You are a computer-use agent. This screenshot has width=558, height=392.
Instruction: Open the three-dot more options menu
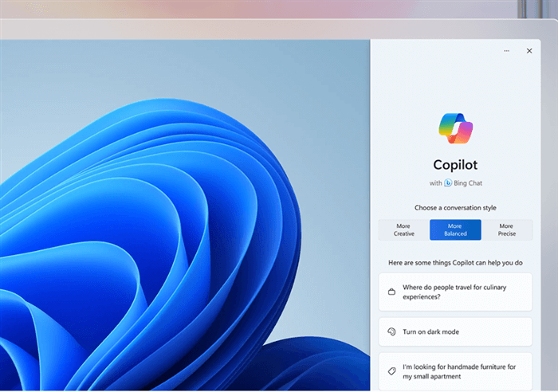(506, 51)
